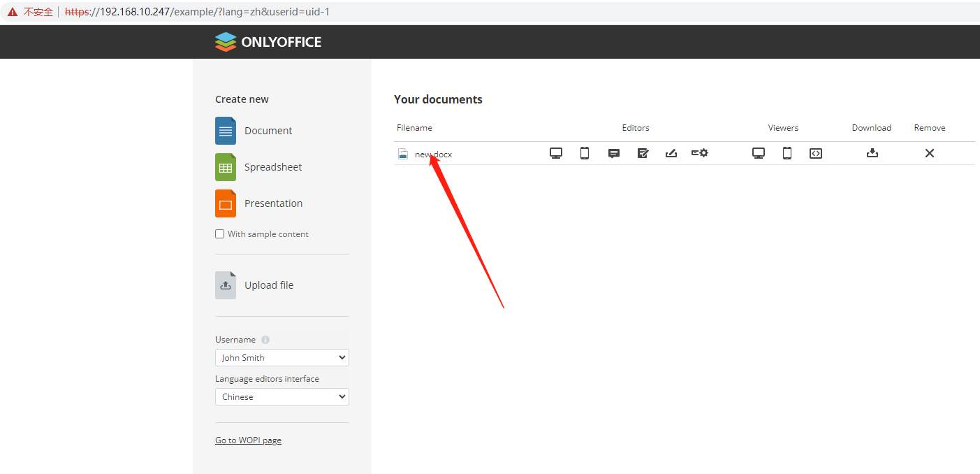Create a new Document
Screen dimensions: 980x474
(254, 131)
